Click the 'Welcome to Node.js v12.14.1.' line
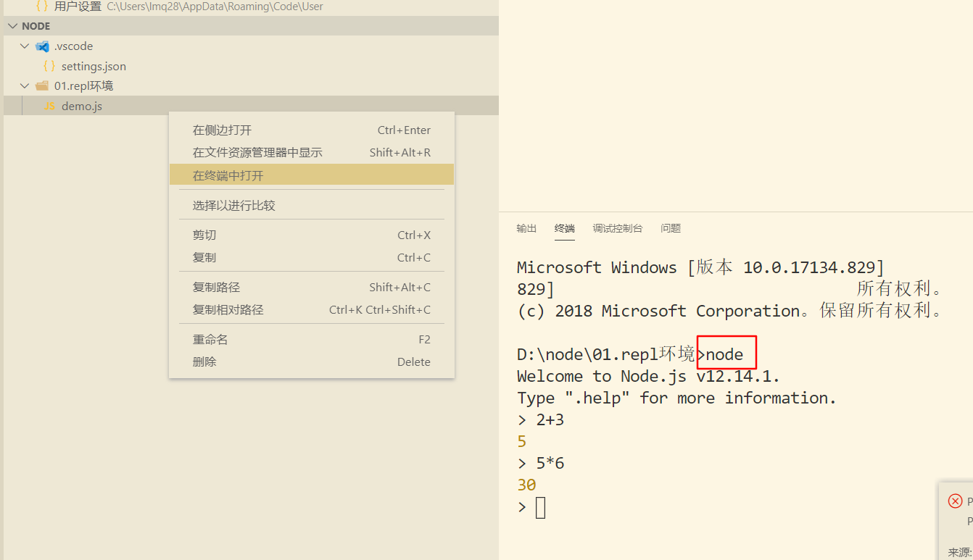The height and width of the screenshot is (560, 973). [648, 377]
